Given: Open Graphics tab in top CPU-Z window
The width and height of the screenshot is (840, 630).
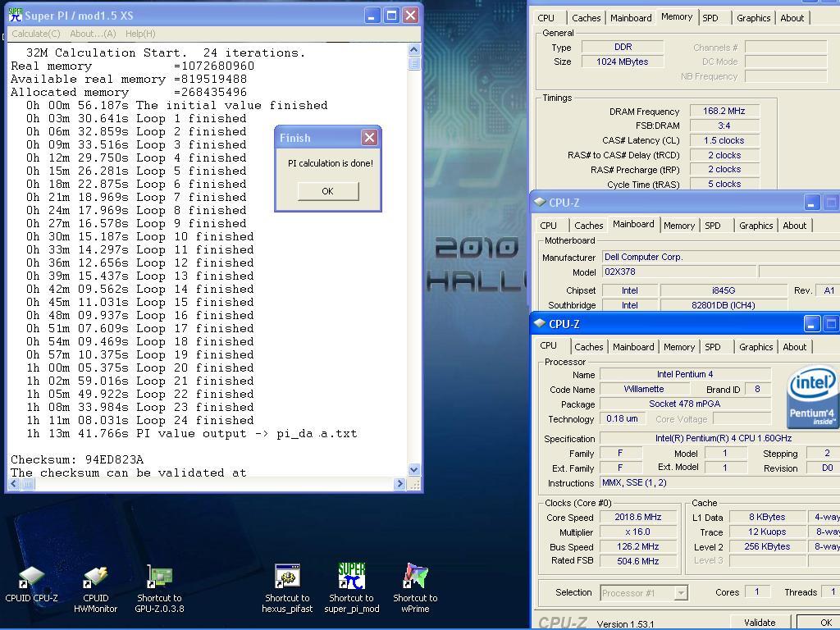Looking at the screenshot, I should click(x=753, y=18).
